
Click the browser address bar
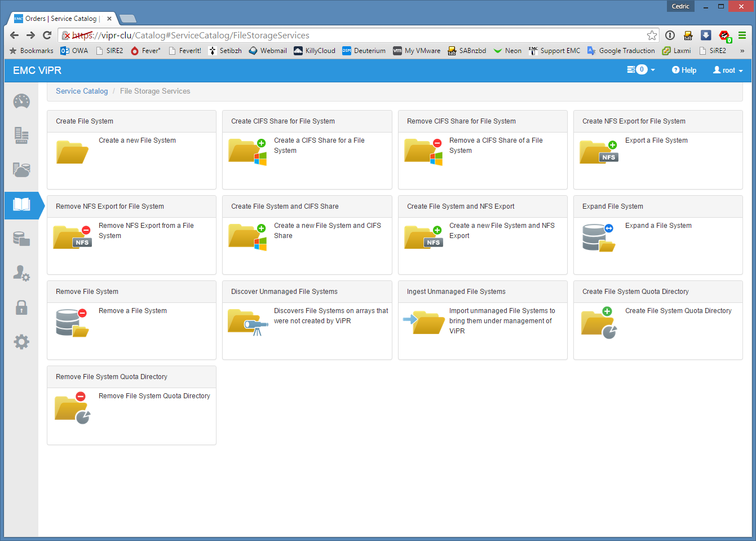point(361,36)
